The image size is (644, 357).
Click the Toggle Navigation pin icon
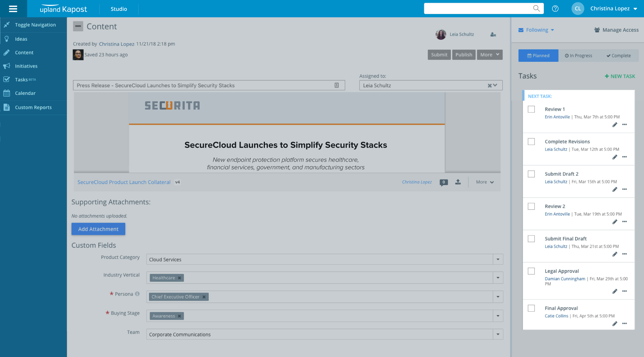(x=6, y=25)
